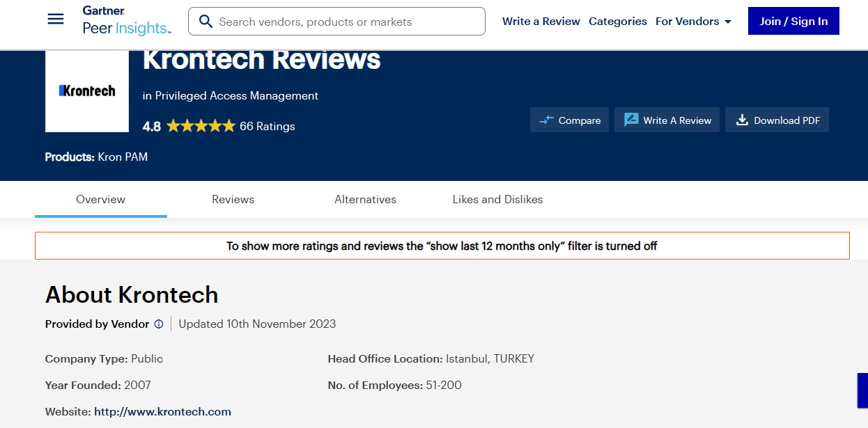Click the Head Office Location Istanbul text

click(x=431, y=359)
